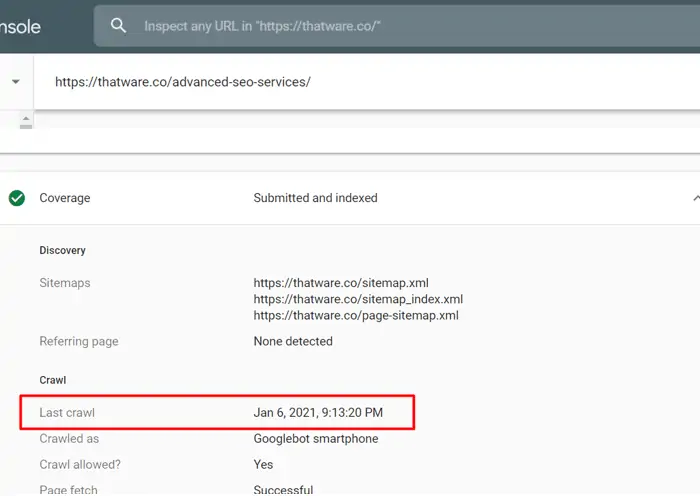Open the sitemap.xml link
The height and width of the screenshot is (496, 700).
(341, 283)
